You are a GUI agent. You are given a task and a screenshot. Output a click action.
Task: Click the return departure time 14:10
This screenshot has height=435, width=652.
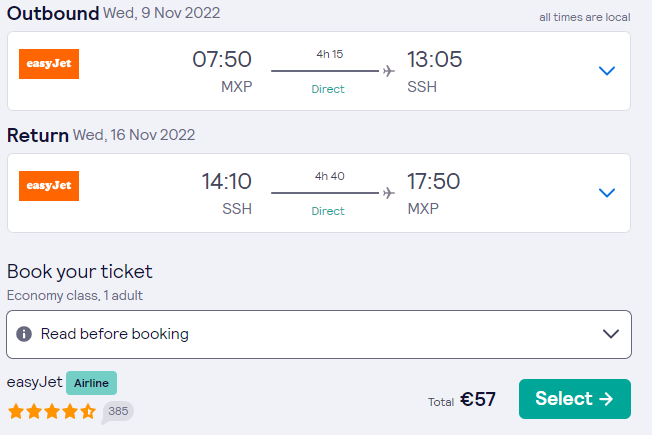click(x=227, y=181)
